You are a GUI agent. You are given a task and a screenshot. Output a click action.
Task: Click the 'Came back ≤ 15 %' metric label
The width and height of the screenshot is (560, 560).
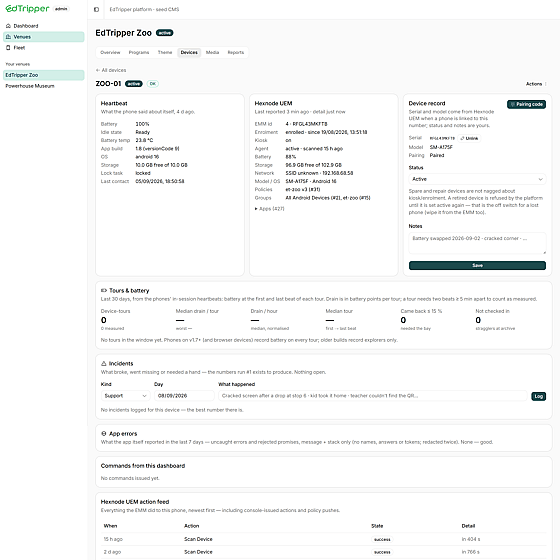[x=421, y=311]
